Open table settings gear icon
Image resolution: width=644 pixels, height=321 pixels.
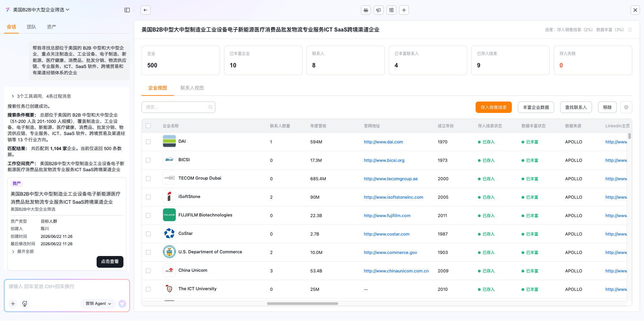click(x=626, y=107)
